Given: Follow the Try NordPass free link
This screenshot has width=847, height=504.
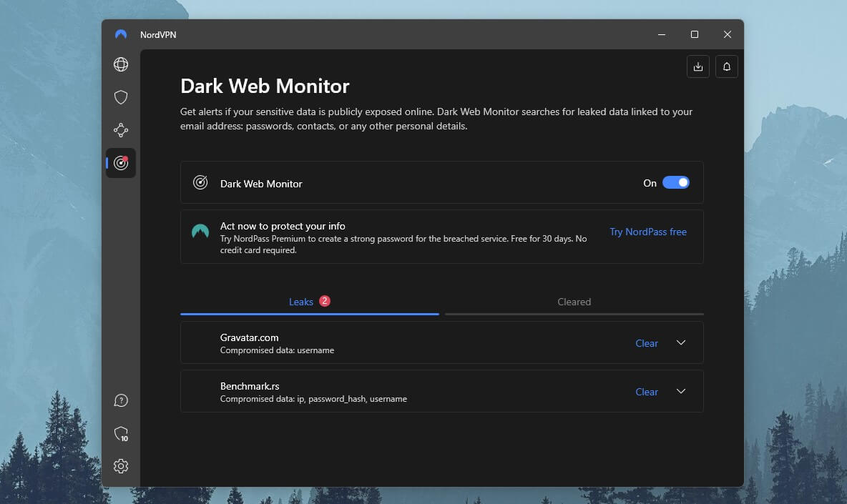Looking at the screenshot, I should click(x=648, y=232).
